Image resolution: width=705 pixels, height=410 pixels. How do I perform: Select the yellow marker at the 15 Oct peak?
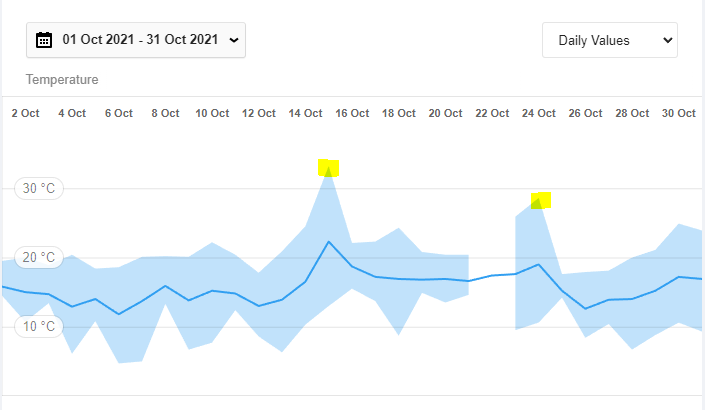(328, 168)
